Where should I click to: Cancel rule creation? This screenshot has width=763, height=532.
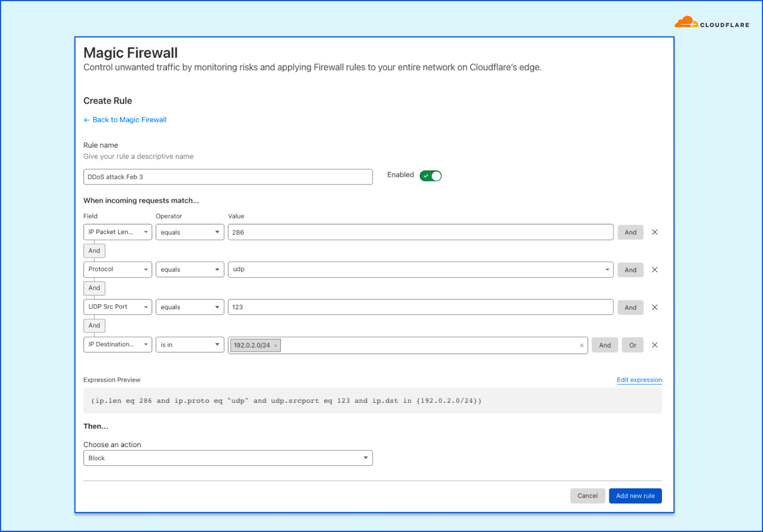[x=587, y=496]
